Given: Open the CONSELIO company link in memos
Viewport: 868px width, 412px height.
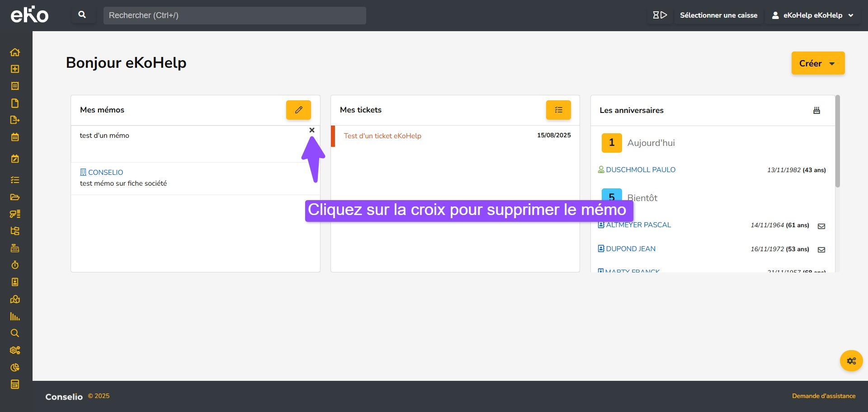Looking at the screenshot, I should [105, 173].
